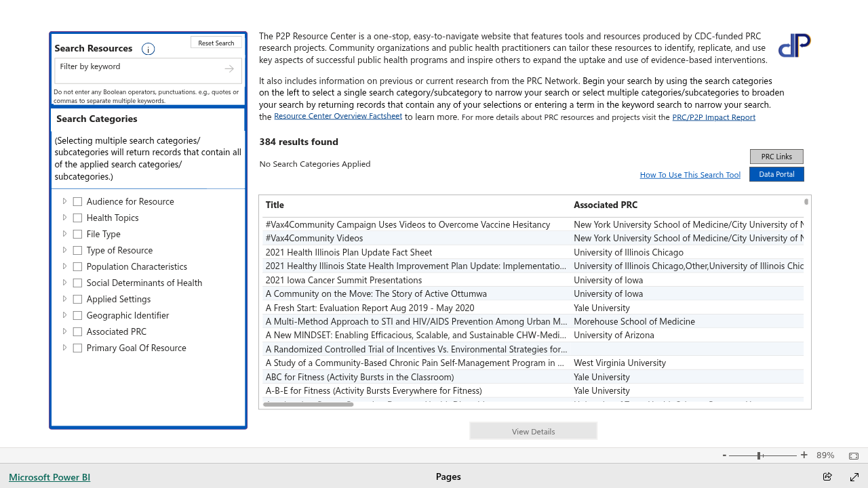868x488 pixels.
Task: Open the Pages navigation menu
Action: [448, 476]
